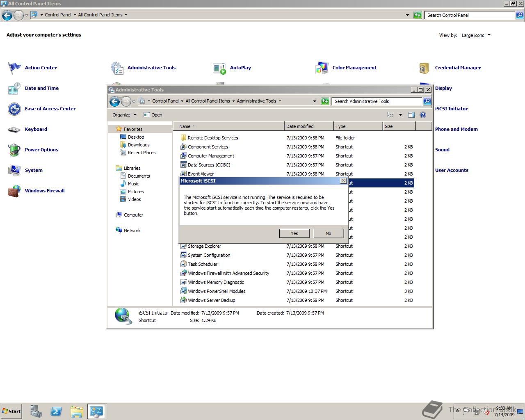Open the iSCSI Initiator control panel link

451,109
